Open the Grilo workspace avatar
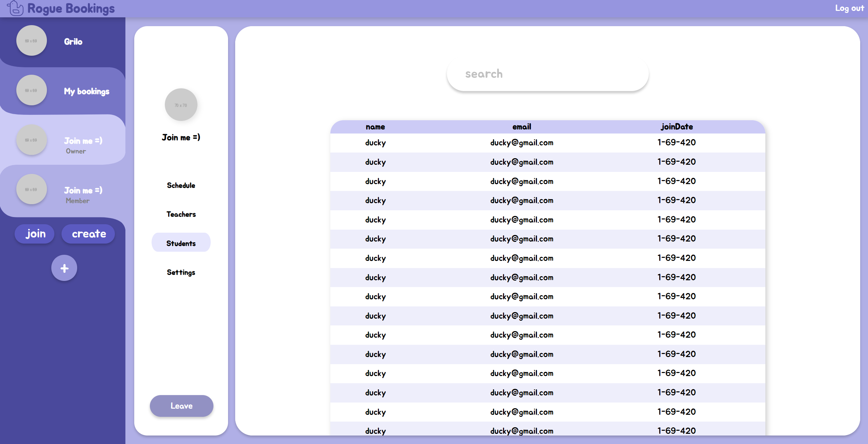The height and width of the screenshot is (444, 868). 31,40
